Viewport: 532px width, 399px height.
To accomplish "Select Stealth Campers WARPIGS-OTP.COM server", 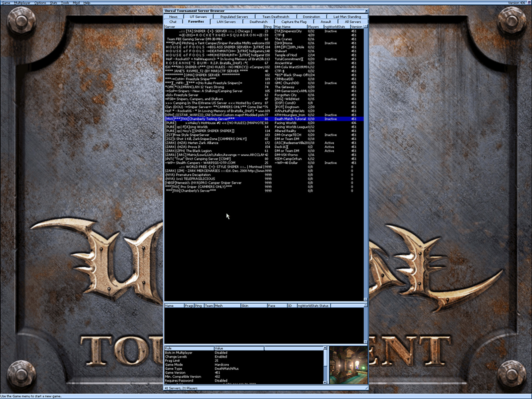I will pyautogui.click(x=264, y=163).
